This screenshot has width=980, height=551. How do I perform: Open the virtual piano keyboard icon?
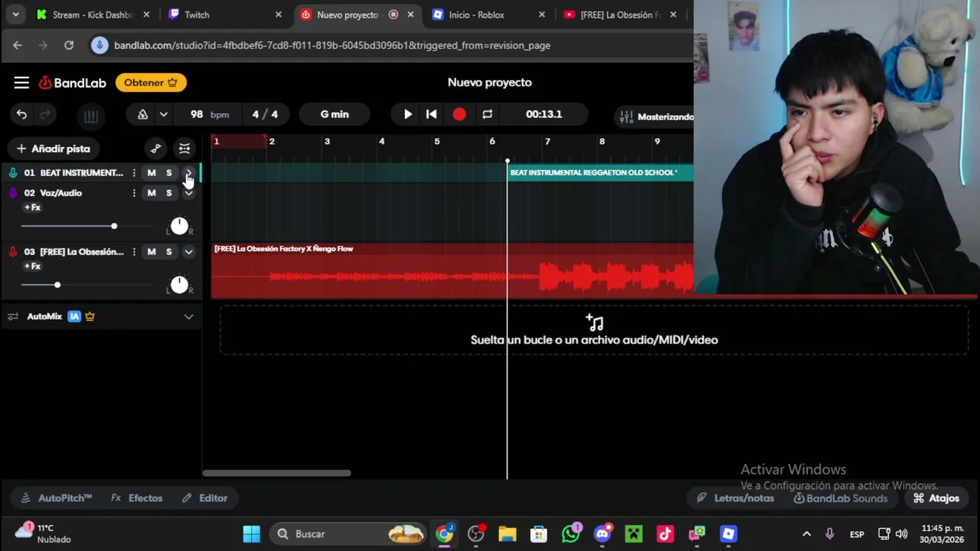tap(90, 116)
